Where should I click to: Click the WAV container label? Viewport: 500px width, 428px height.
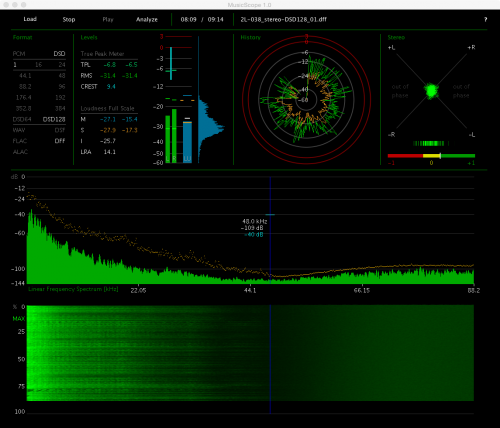point(19,130)
